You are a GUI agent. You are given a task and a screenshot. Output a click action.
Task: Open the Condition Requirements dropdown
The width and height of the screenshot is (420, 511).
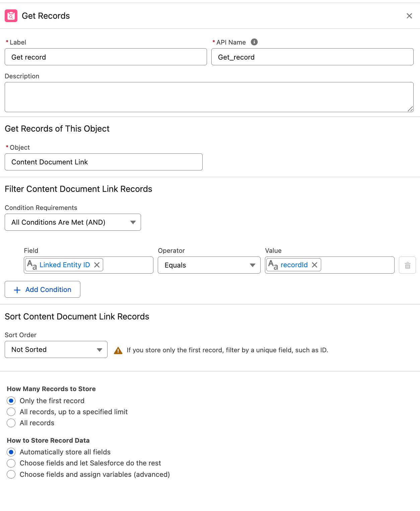[73, 222]
